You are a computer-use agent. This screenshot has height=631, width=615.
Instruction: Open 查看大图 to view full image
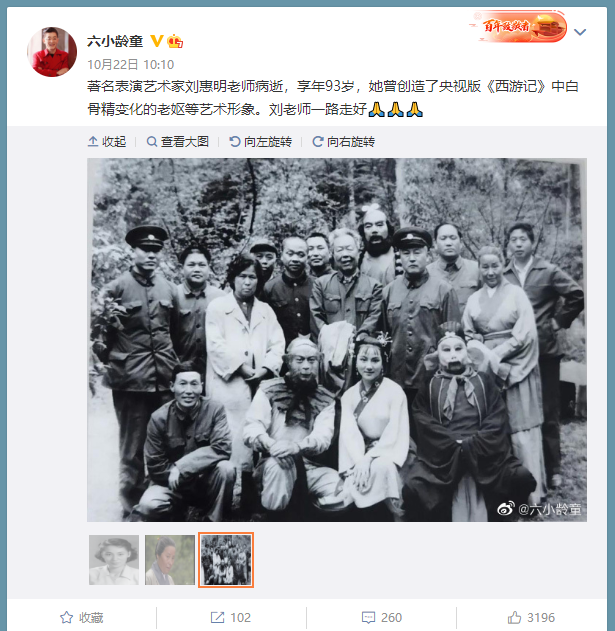(x=178, y=142)
